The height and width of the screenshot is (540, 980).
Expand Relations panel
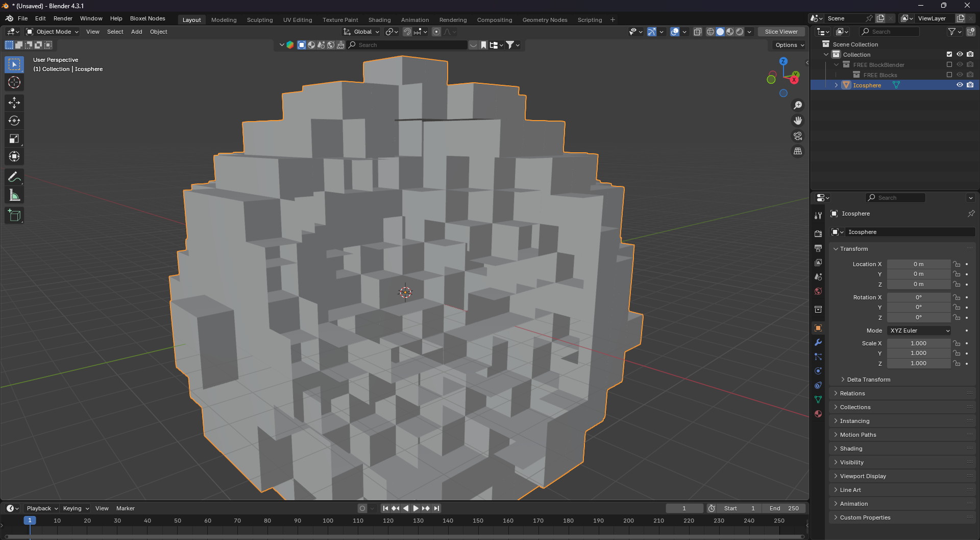click(x=852, y=393)
